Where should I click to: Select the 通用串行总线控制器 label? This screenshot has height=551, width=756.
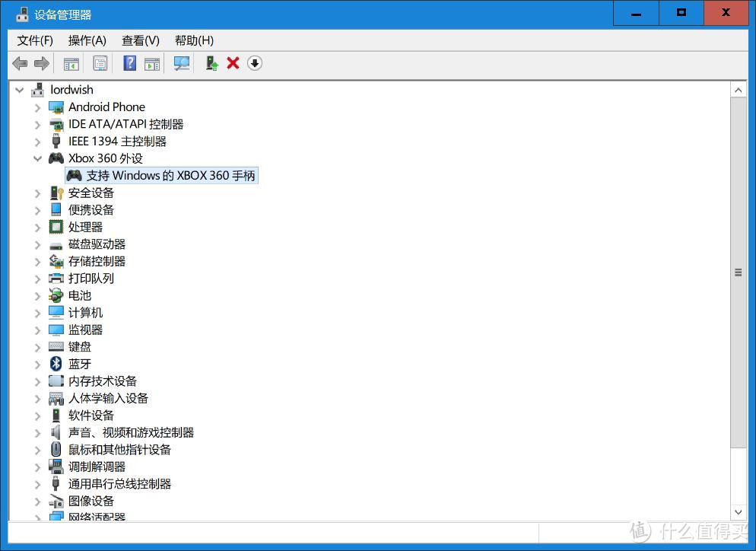[x=119, y=484]
